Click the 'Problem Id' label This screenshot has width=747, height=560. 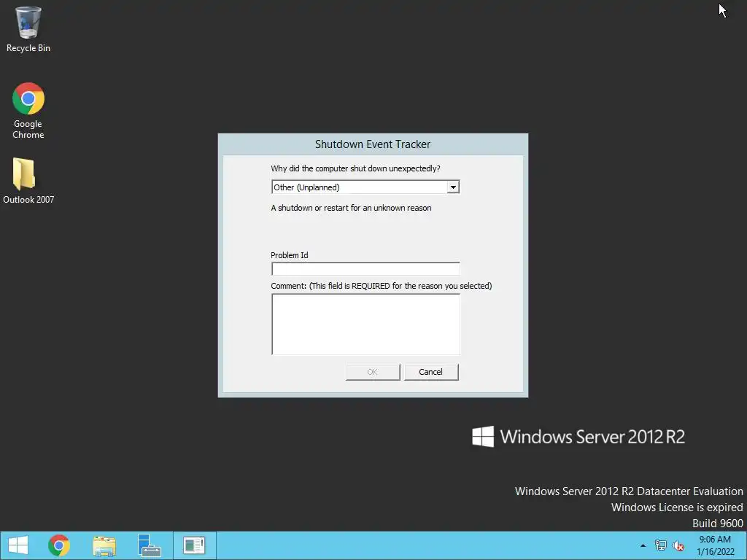coord(289,255)
